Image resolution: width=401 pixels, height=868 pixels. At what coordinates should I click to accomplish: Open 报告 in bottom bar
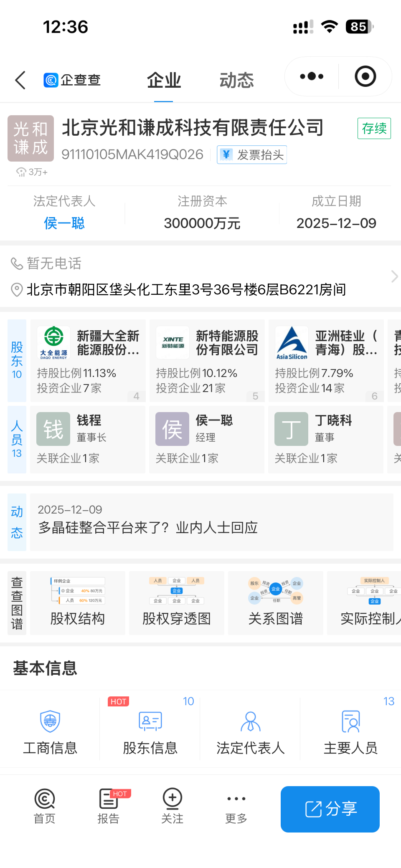109,807
